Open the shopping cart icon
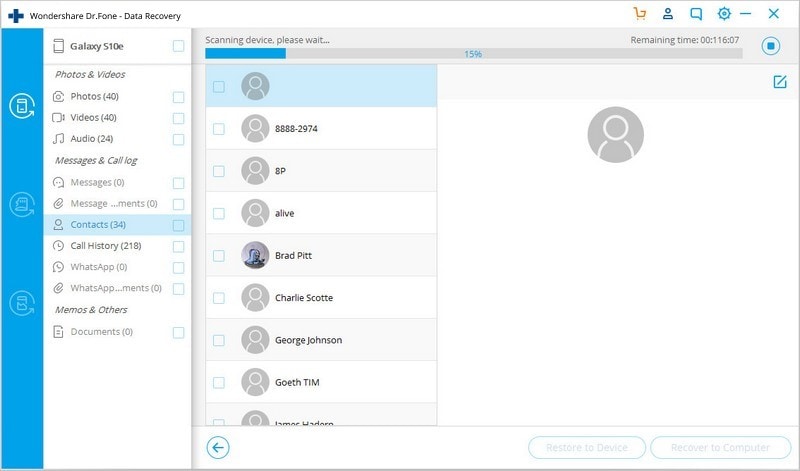 639,14
